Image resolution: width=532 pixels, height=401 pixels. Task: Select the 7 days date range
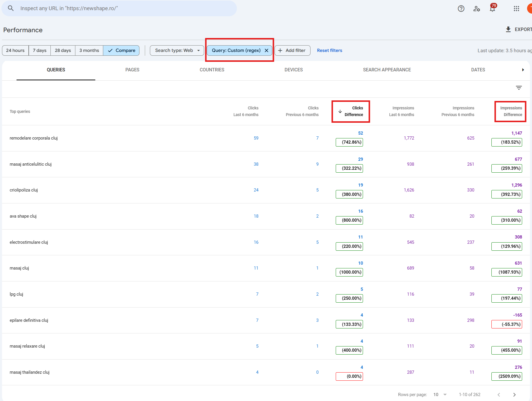coord(40,50)
